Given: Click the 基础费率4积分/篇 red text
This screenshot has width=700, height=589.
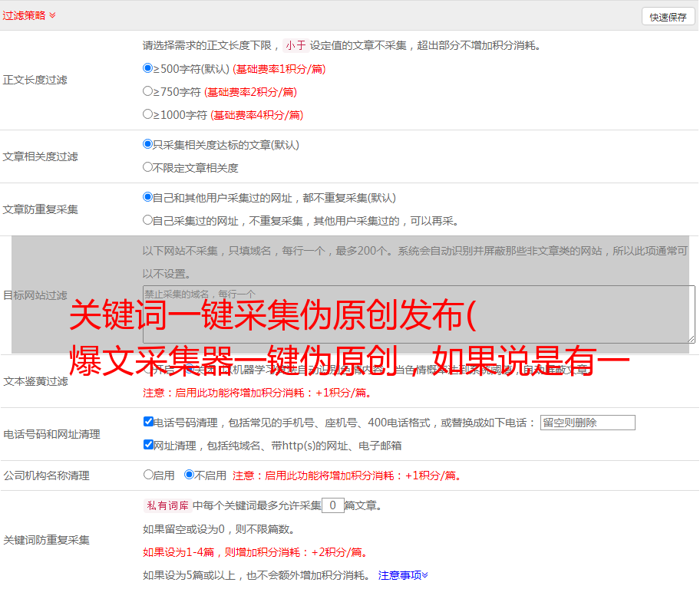Looking at the screenshot, I should point(256,115).
